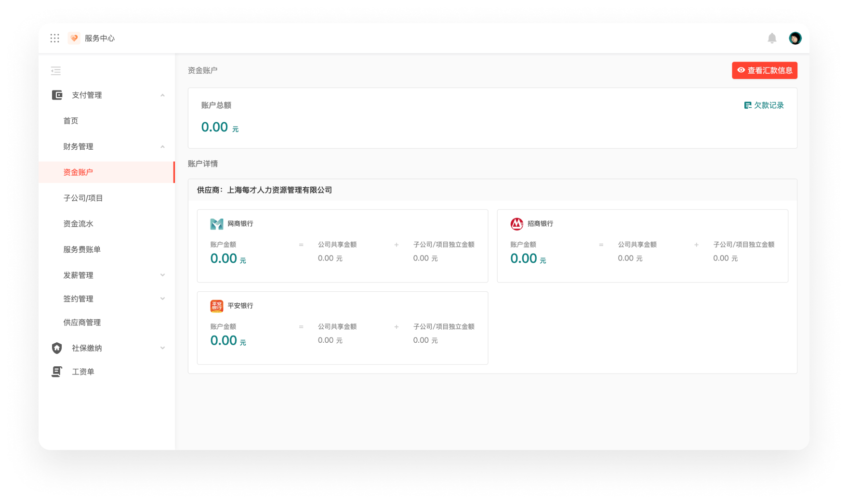Collapse the sidebar with the fold icon
Image resolution: width=848 pixels, height=504 pixels.
pyautogui.click(x=56, y=71)
